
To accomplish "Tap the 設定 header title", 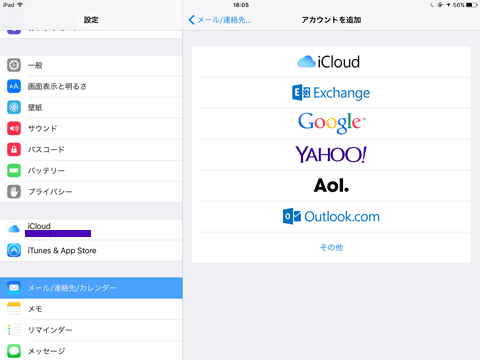I will [91, 20].
